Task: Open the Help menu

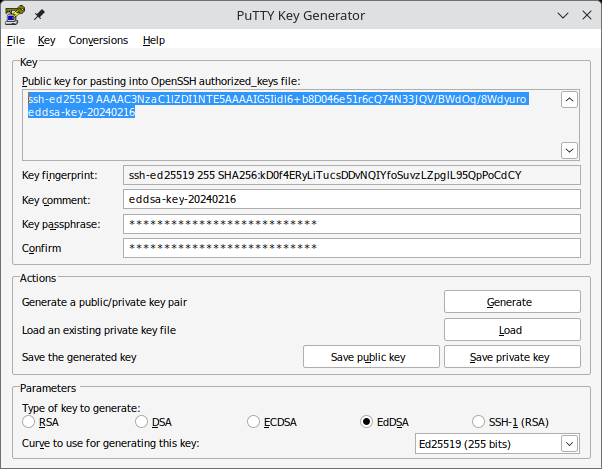Action: pyautogui.click(x=154, y=40)
